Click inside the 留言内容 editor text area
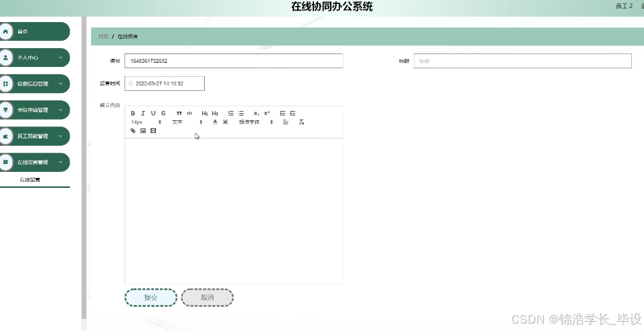 coord(234,211)
